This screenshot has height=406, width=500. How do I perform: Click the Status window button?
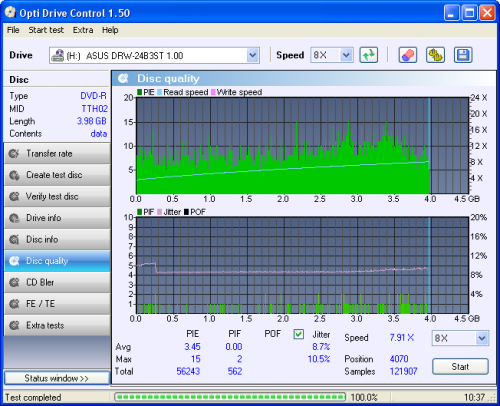(x=57, y=378)
